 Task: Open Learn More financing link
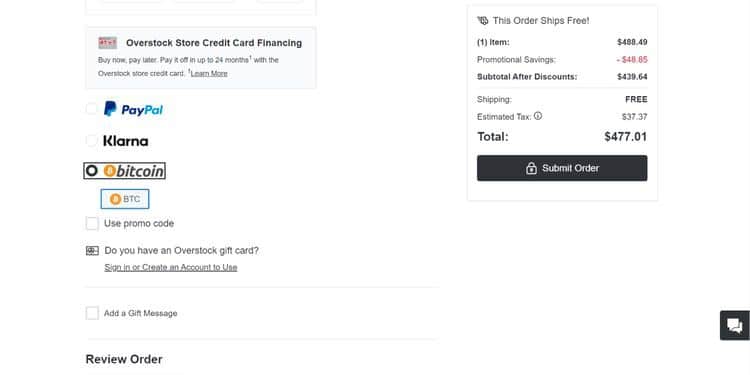point(209,73)
